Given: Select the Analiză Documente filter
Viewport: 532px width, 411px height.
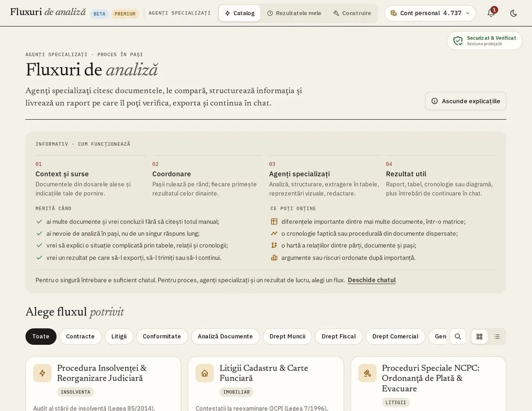Looking at the screenshot, I should [225, 337].
